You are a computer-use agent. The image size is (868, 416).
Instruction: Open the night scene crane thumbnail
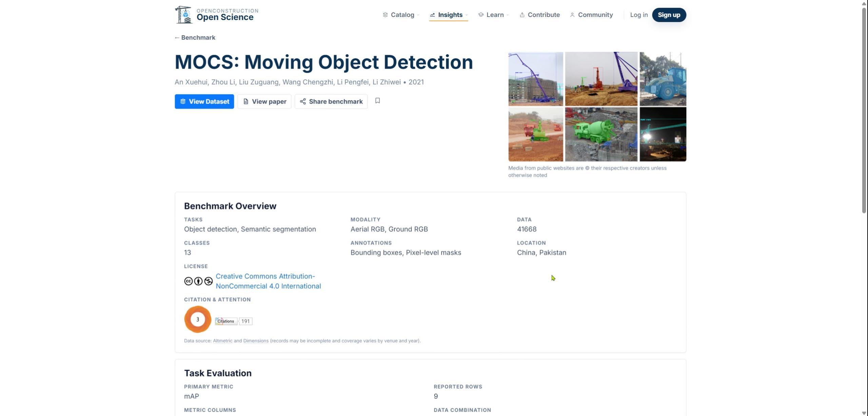click(x=663, y=134)
